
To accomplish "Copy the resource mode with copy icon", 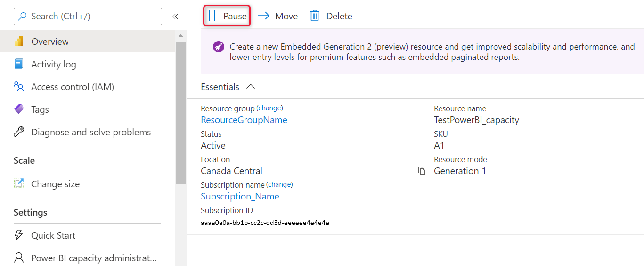I will [x=422, y=171].
